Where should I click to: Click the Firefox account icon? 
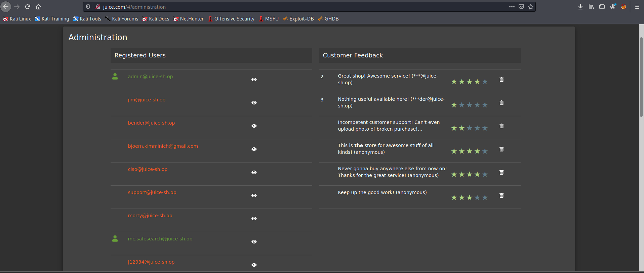(613, 7)
